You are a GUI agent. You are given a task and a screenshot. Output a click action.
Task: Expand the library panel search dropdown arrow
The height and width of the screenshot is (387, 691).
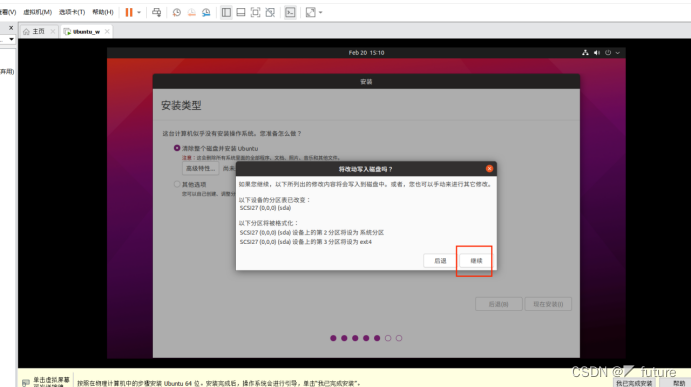(x=11, y=39)
